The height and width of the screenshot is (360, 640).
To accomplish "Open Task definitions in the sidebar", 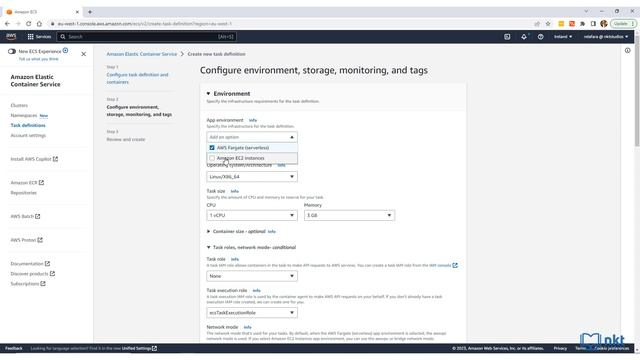I will [28, 125].
